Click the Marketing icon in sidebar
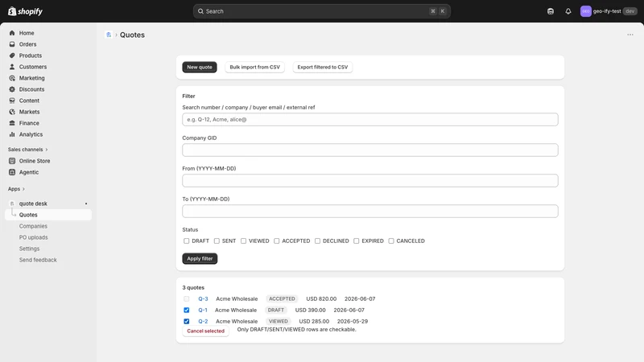 coord(12,78)
